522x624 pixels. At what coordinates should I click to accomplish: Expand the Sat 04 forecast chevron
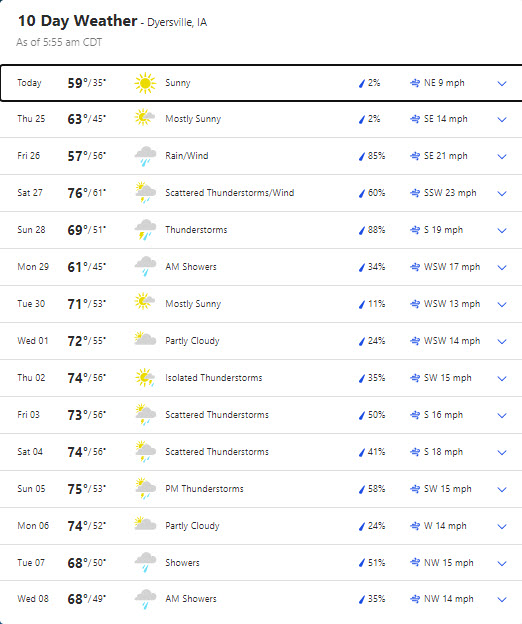pyautogui.click(x=502, y=452)
